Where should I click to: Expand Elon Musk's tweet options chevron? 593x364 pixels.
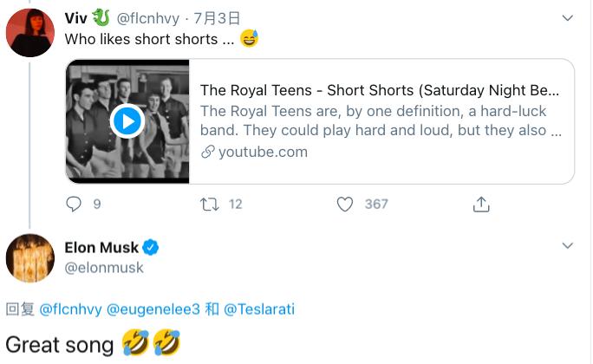tap(568, 246)
